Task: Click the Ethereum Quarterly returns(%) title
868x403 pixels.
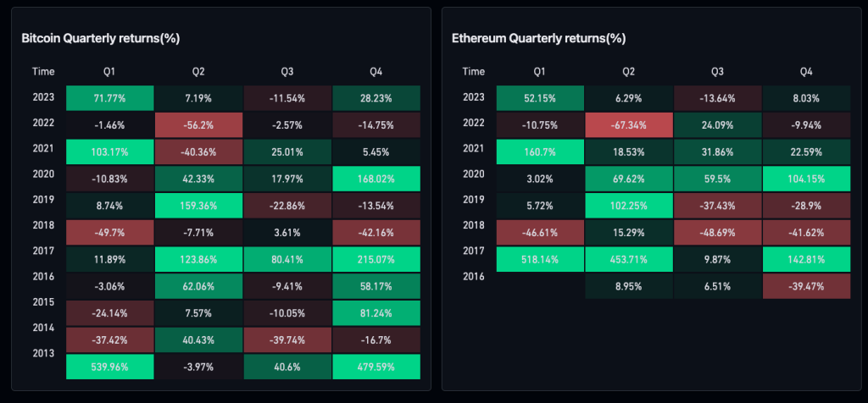Action: click(x=537, y=38)
